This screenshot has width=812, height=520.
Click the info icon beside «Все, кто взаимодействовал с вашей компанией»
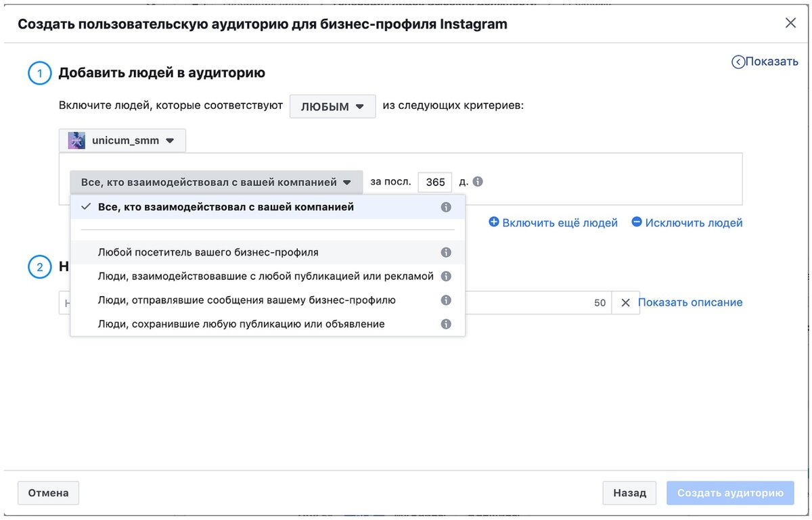click(x=446, y=207)
